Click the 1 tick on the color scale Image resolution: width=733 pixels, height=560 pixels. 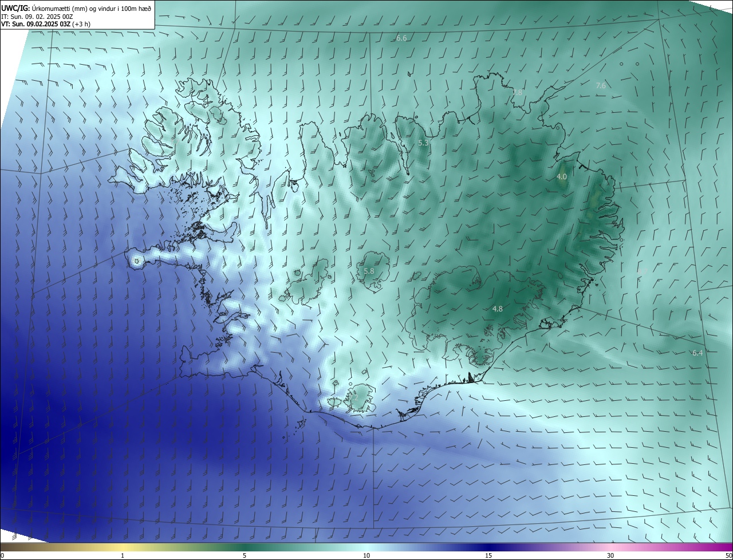pyautogui.click(x=123, y=556)
